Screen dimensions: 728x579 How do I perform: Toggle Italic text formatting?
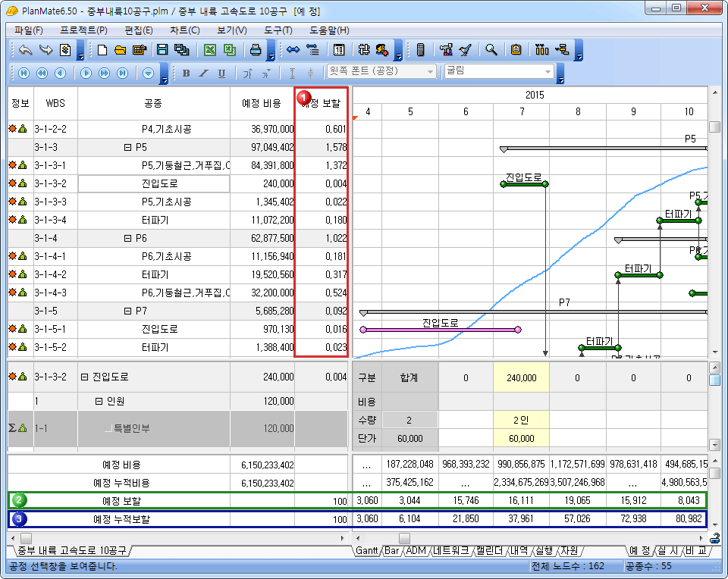point(203,73)
